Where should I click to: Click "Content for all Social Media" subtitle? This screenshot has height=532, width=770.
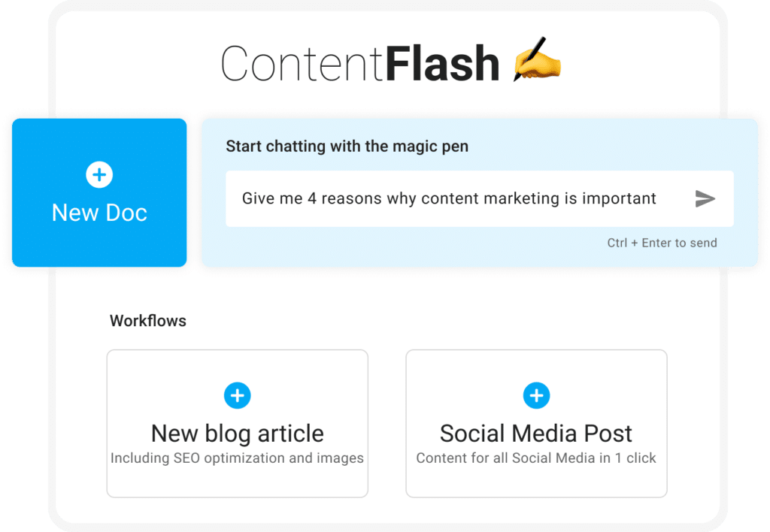(536, 458)
